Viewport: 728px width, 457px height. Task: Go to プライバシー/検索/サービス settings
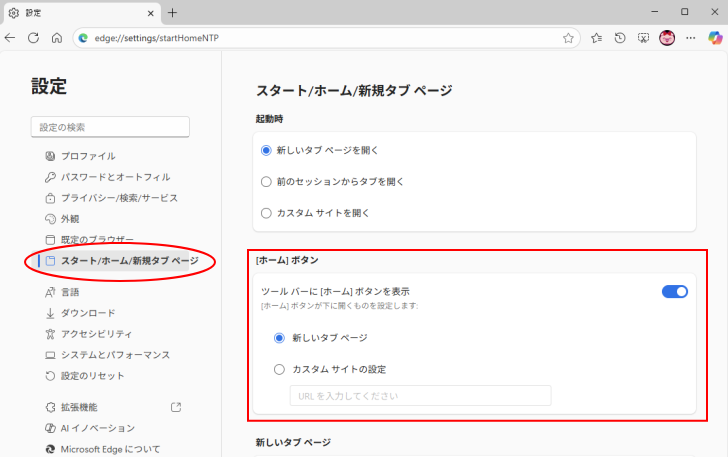[118, 198]
